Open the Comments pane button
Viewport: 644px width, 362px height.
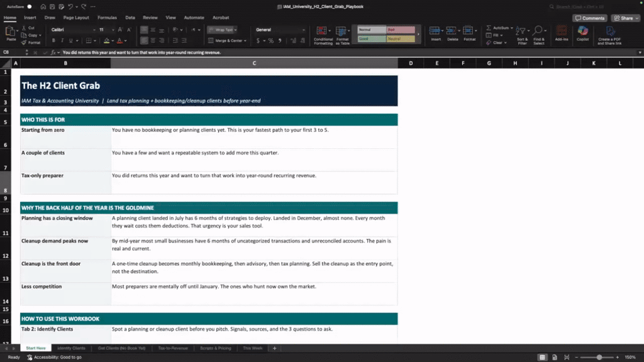pyautogui.click(x=590, y=18)
